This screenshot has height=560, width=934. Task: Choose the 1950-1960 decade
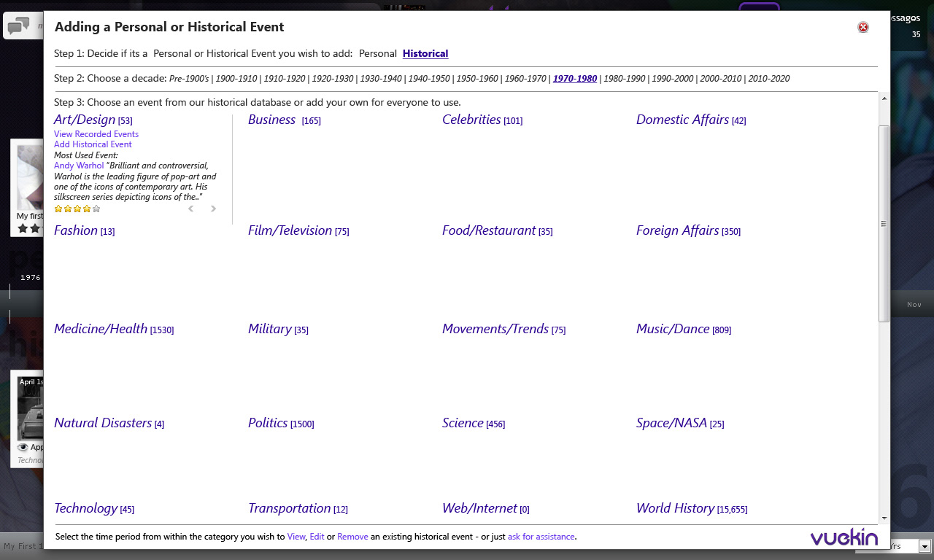point(477,79)
